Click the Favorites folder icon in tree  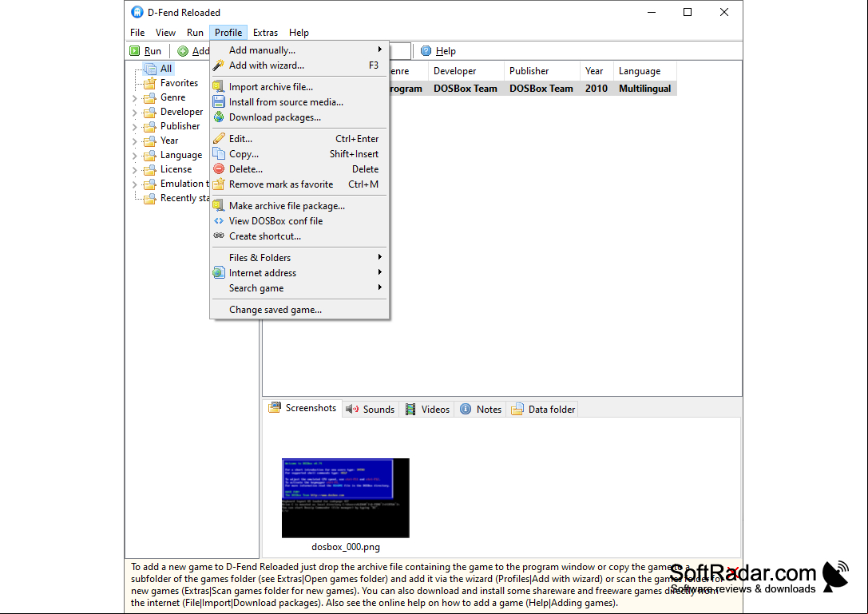[x=149, y=83]
